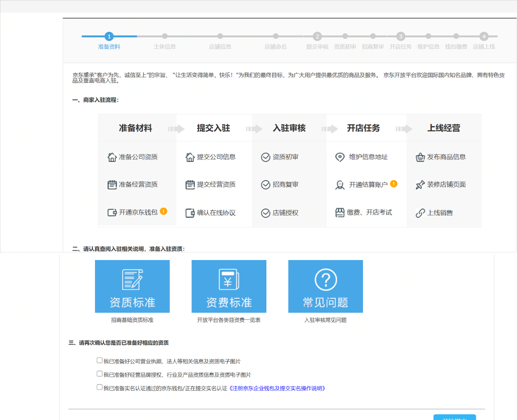517x420 pixels.
Task: Select the 装修店铺页面 pushpin icon
Action: (421, 185)
